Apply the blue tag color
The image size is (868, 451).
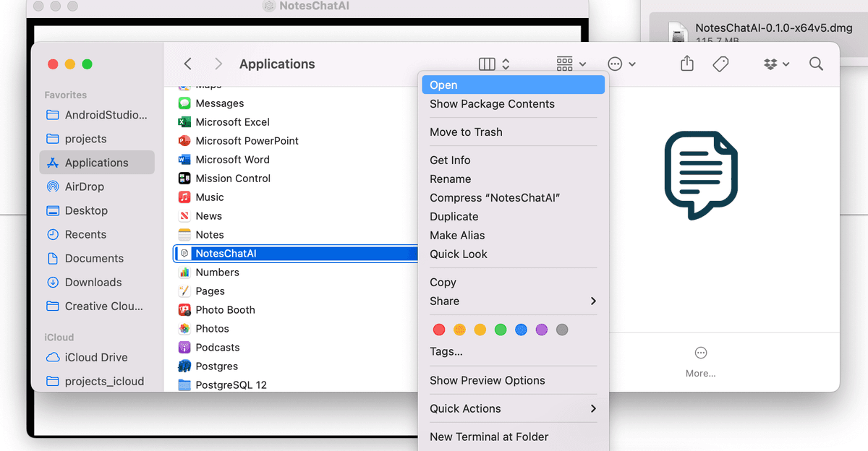coord(521,330)
